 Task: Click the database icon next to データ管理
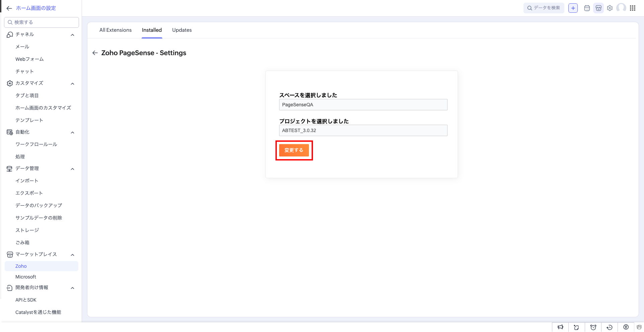(x=10, y=169)
